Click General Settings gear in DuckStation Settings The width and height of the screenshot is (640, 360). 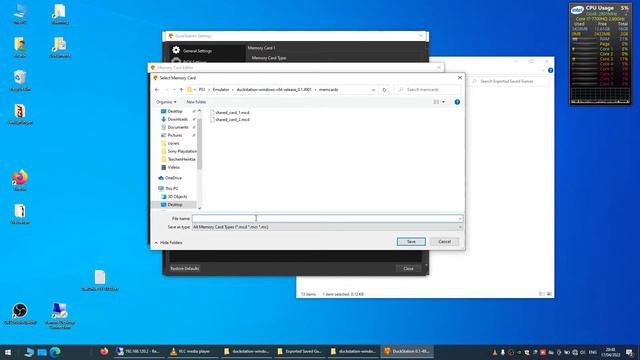(x=176, y=50)
